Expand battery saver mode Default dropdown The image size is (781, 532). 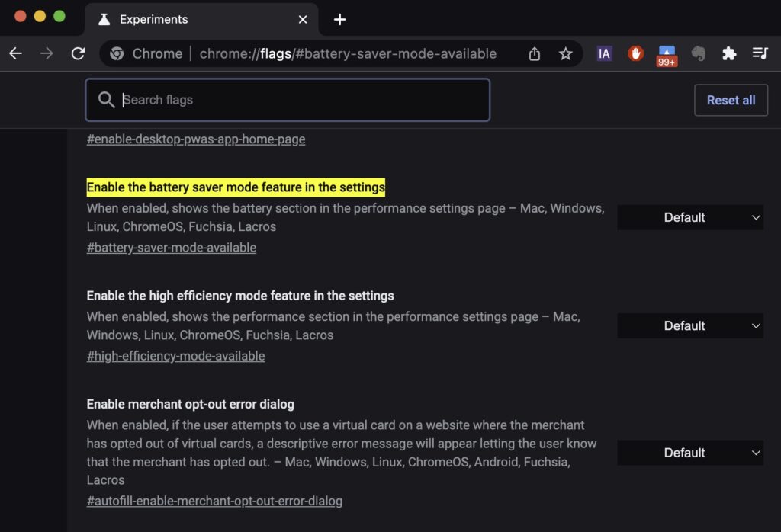(689, 217)
